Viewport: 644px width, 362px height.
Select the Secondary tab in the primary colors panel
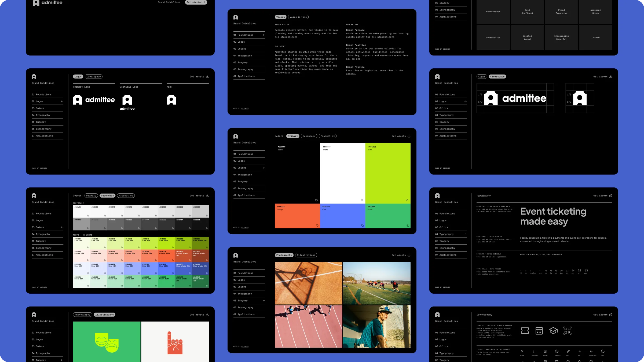pyautogui.click(x=309, y=136)
